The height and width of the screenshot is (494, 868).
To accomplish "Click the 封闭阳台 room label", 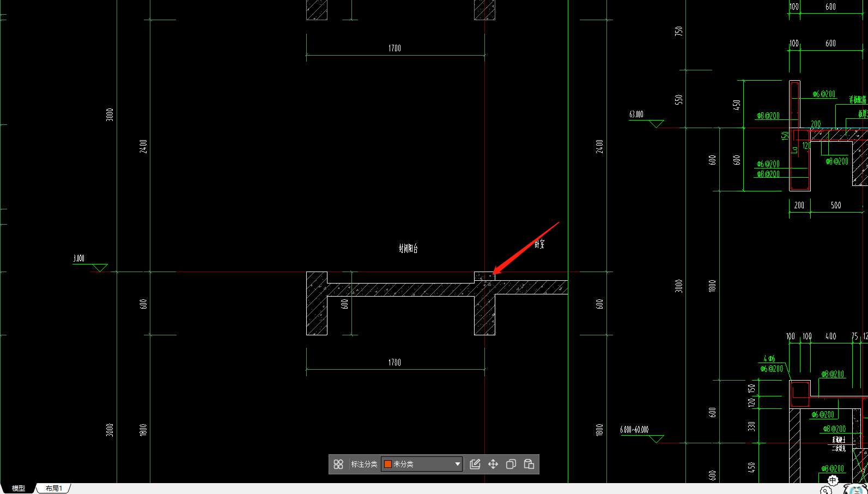I will point(408,249).
